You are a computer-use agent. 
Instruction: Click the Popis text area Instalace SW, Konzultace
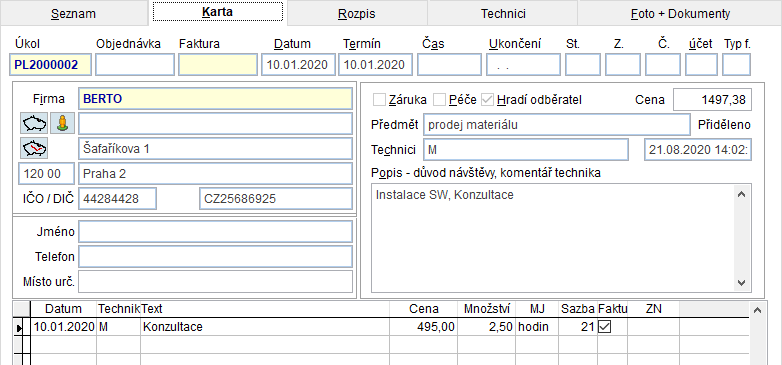(553, 237)
